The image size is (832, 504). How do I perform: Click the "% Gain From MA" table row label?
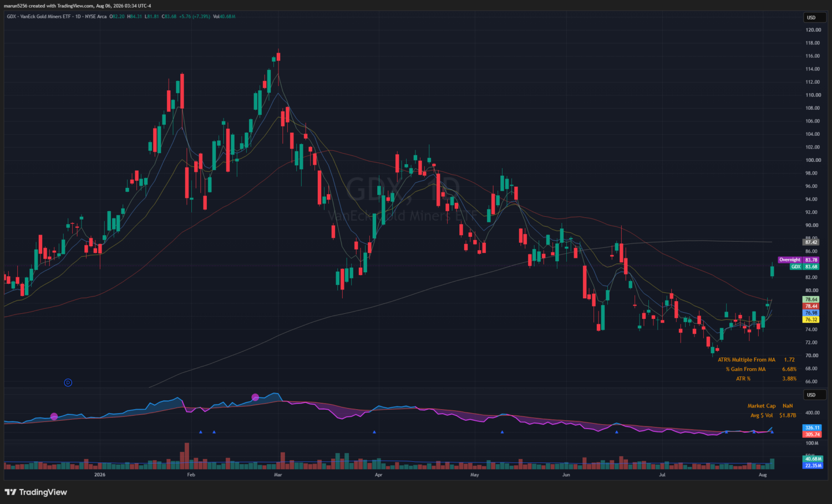tap(745, 369)
